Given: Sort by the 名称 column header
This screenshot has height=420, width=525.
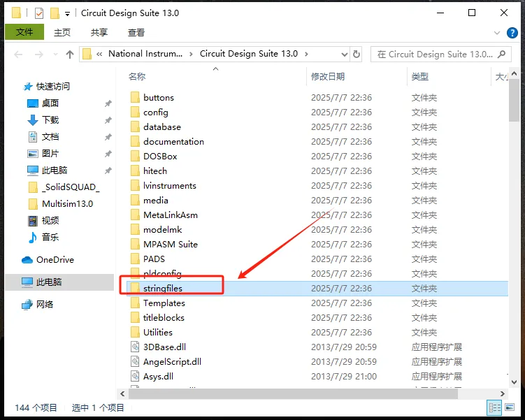Looking at the screenshot, I should (137, 77).
